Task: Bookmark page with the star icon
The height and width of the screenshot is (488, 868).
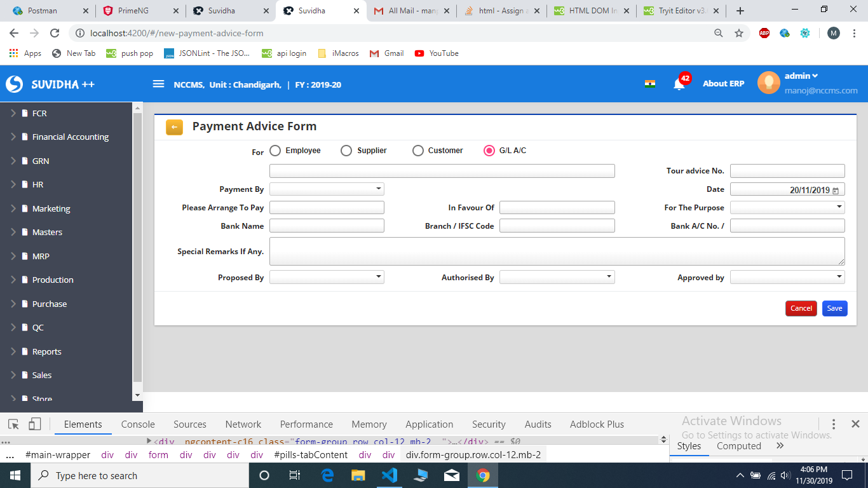Action: 738,33
